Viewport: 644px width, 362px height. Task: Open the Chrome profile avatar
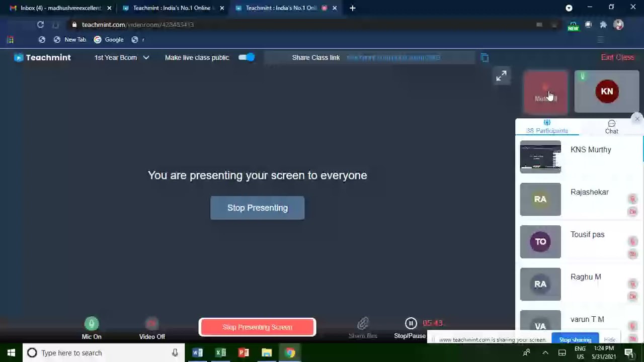coord(619,25)
